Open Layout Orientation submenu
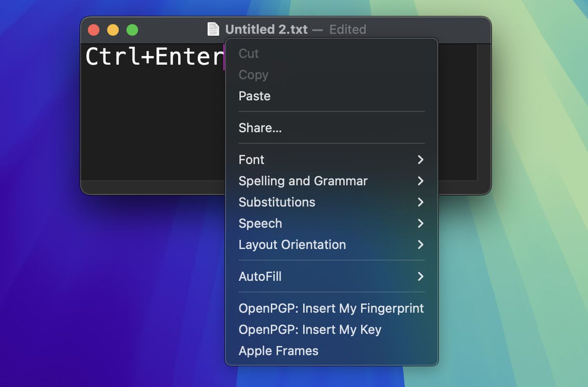The width and height of the screenshot is (588, 387). point(331,245)
